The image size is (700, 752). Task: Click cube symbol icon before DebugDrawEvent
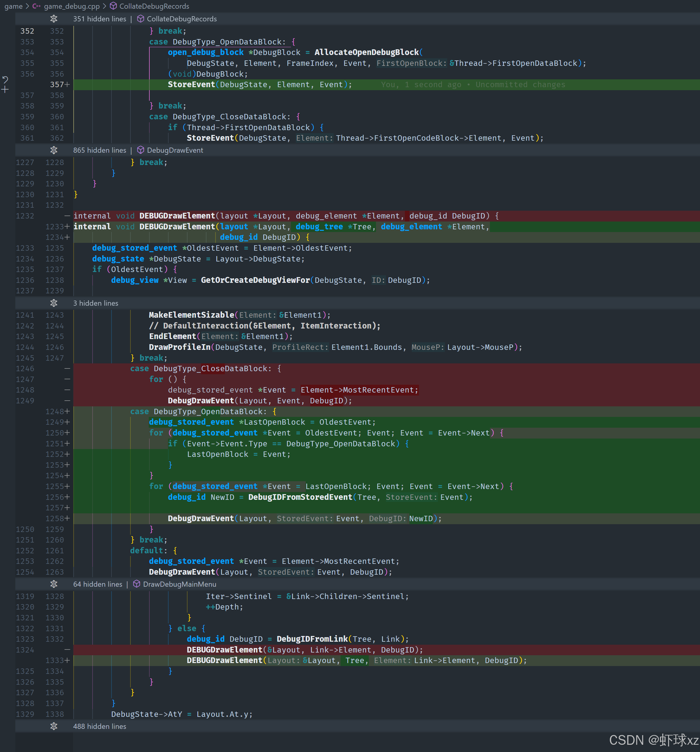point(140,150)
